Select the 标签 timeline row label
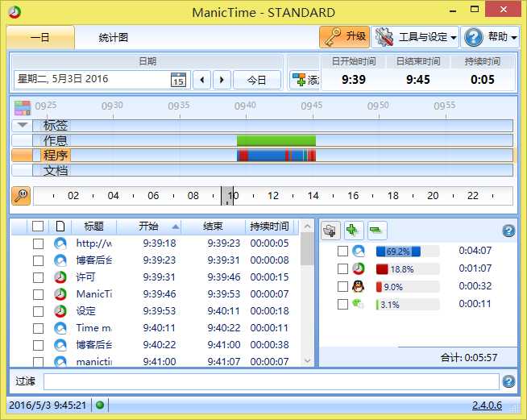 click(56, 125)
